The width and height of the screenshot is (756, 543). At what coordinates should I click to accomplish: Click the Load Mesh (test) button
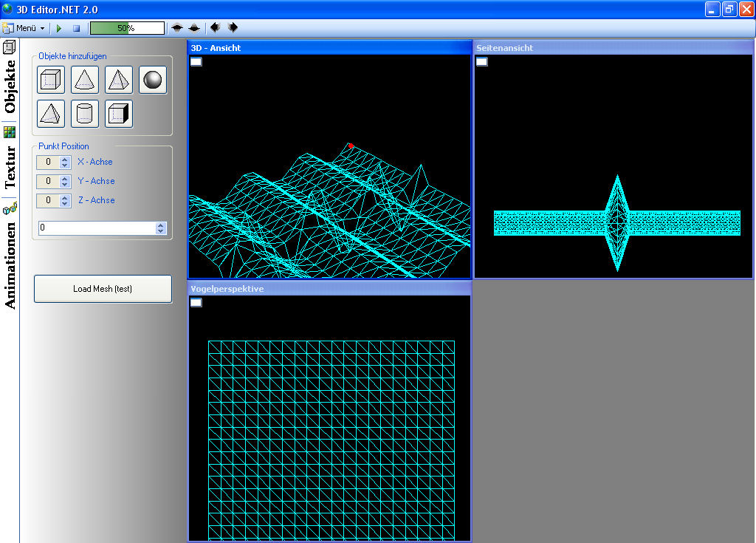[x=103, y=289]
